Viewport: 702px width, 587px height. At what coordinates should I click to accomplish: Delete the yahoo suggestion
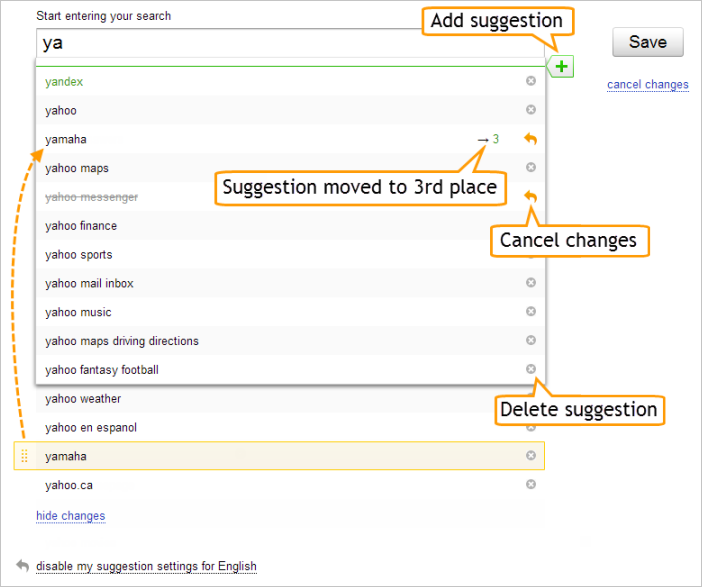531,110
